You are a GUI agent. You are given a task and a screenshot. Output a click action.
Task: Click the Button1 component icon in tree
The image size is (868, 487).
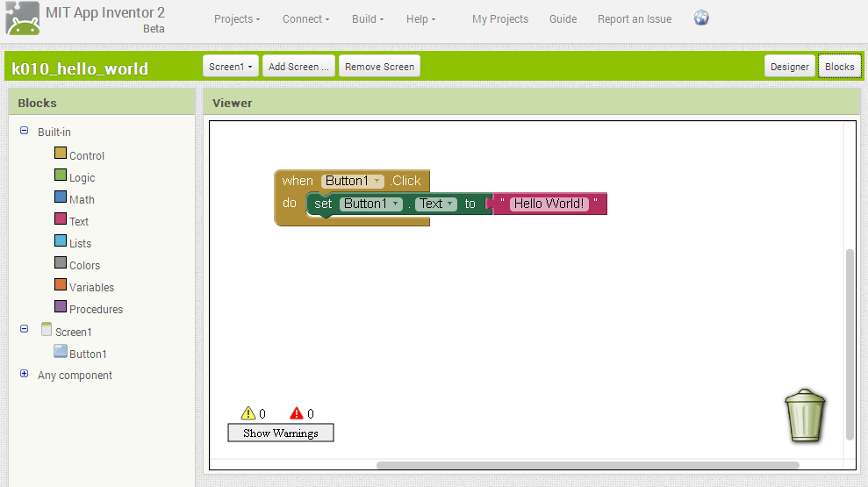click(61, 351)
